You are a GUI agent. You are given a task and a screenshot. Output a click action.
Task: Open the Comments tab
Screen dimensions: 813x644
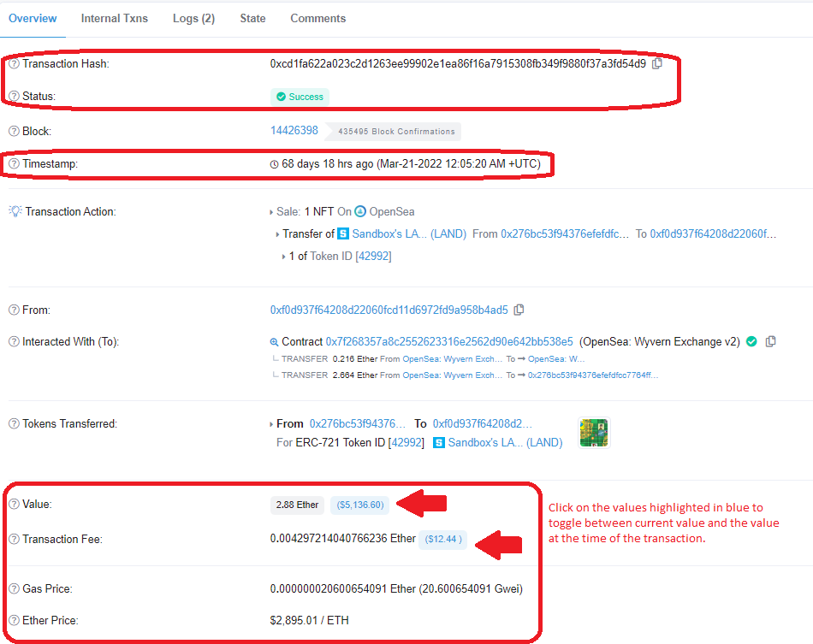(317, 18)
